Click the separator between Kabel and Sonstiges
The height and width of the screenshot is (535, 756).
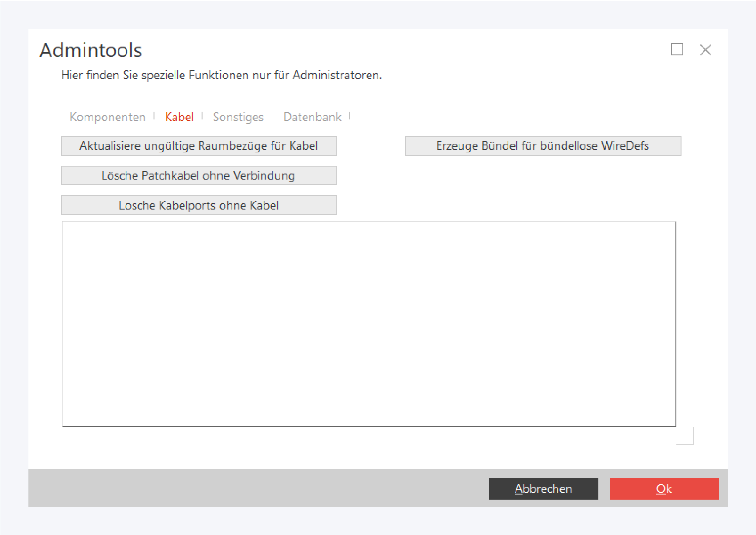(202, 116)
